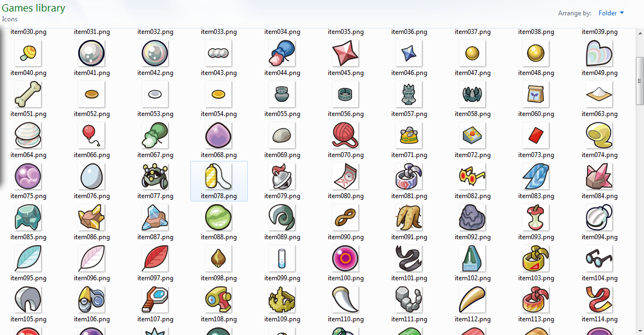The height and width of the screenshot is (335, 644).
Task: Select the golden crown icon item109.png
Action: click(x=282, y=299)
